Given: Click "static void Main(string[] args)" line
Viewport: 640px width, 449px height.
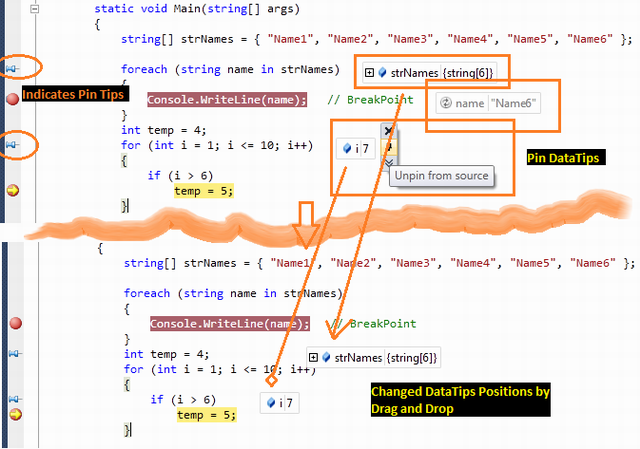Looking at the screenshot, I should pyautogui.click(x=197, y=9).
